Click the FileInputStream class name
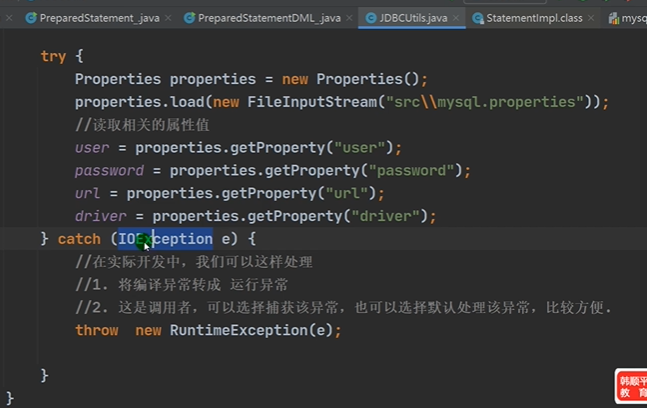This screenshot has height=408, width=647. (312, 101)
